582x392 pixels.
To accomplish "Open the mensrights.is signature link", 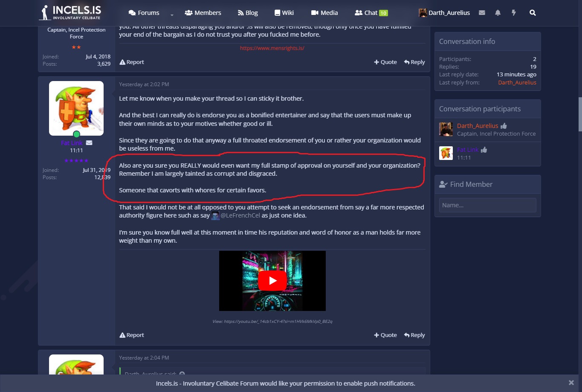I will coord(272,48).
